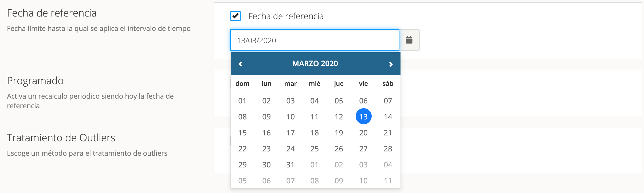Select Sunday March 29
Viewport: 644px width, 193px height.
242,165
